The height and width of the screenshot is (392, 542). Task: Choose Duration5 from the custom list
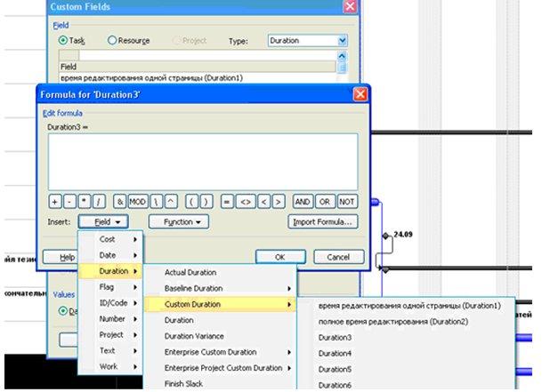coord(406,369)
